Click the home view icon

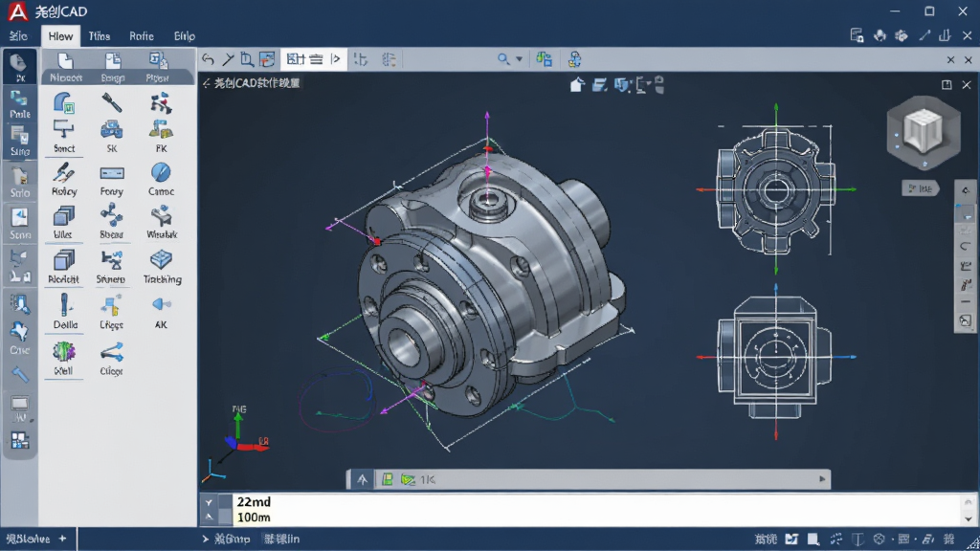coord(577,84)
